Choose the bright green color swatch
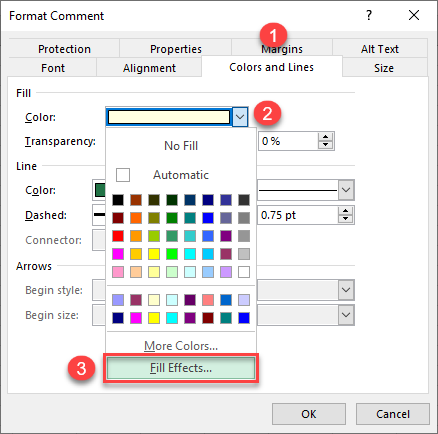The image size is (438, 434). point(172,254)
